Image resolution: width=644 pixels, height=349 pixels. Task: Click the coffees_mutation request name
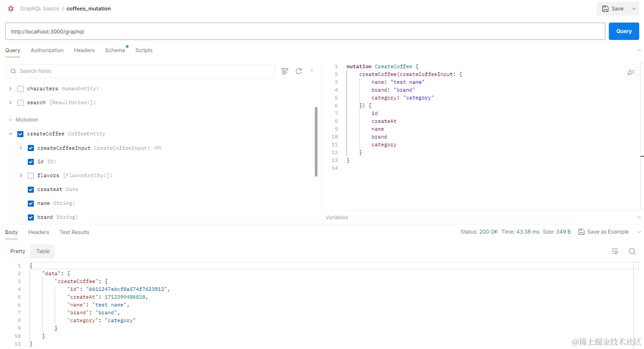point(89,9)
